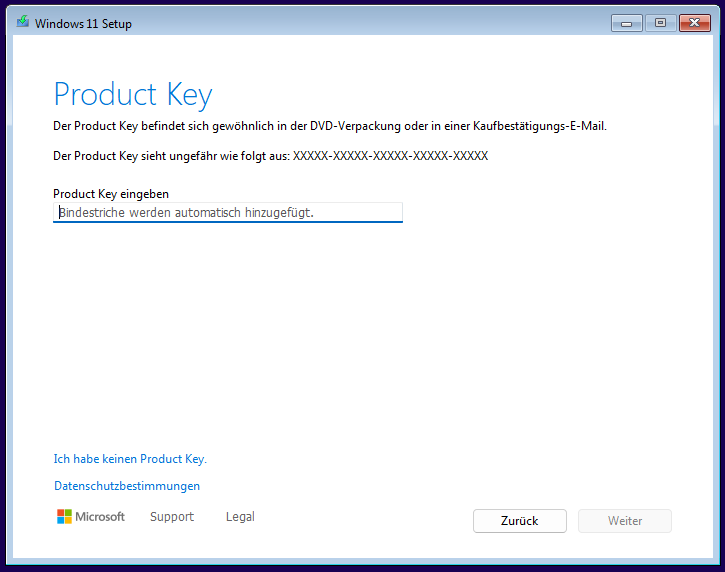This screenshot has width=725, height=572.
Task: Go back with the Zurück button
Action: pos(520,521)
